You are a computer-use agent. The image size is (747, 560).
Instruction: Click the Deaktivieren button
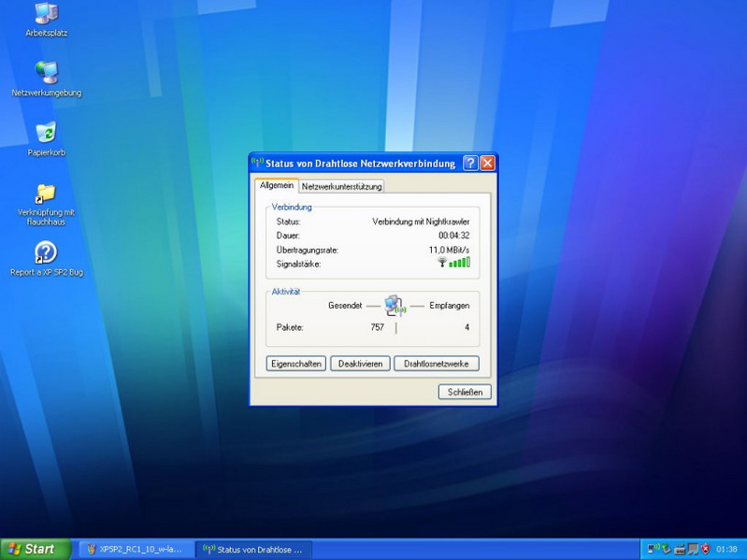[360, 364]
